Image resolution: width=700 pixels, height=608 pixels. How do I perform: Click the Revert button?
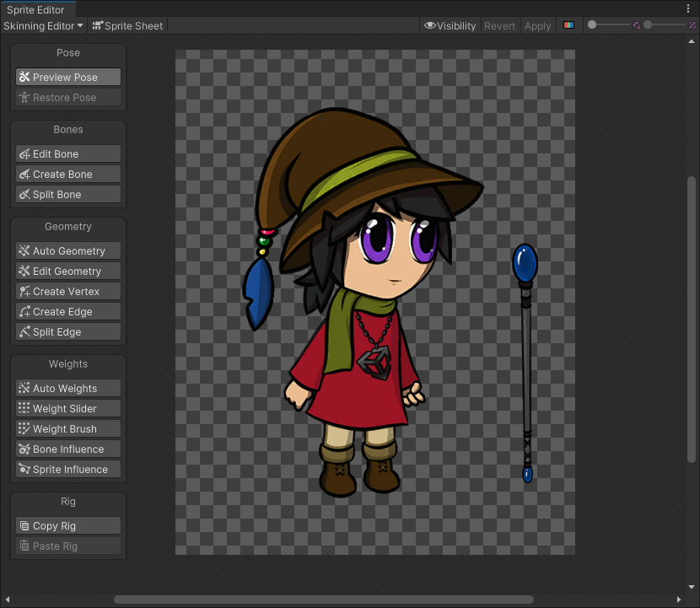[499, 26]
